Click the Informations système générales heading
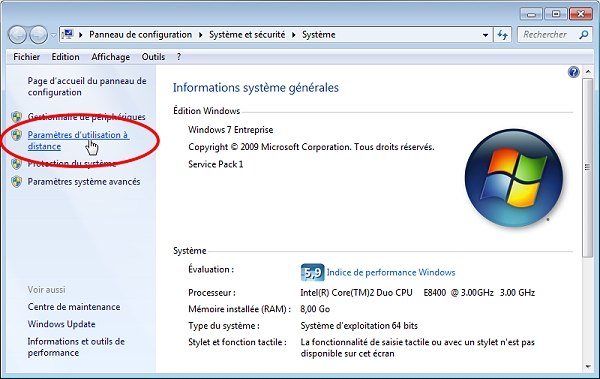 (x=256, y=88)
